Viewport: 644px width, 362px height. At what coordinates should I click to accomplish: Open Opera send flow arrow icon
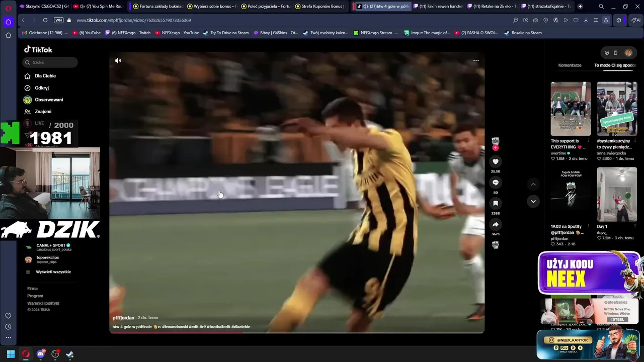[566, 20]
